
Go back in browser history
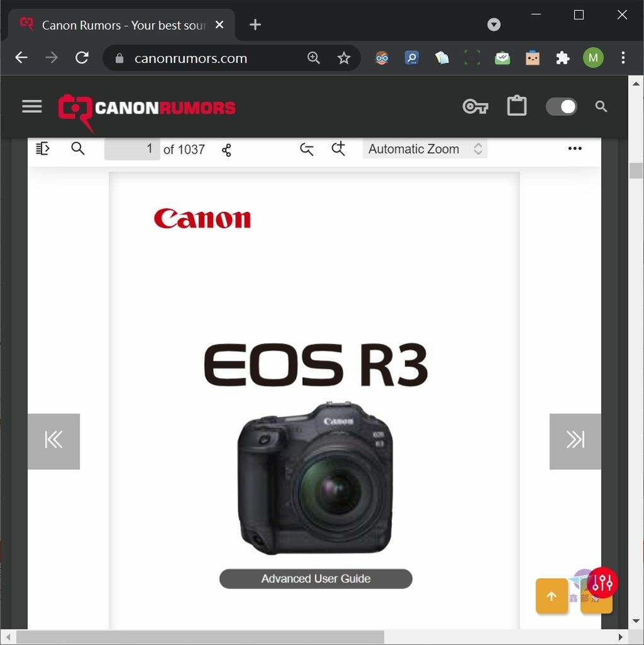pos(21,57)
